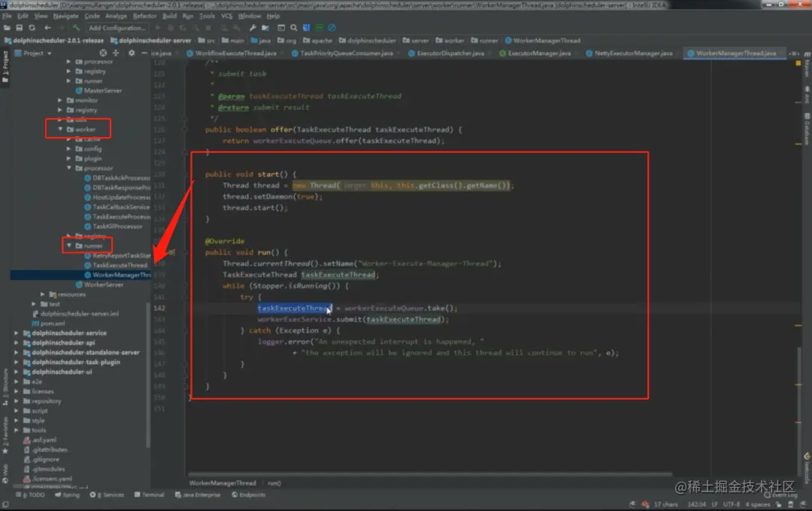
Task: Expand the dolphinscheduler-ui module
Action: point(17,372)
